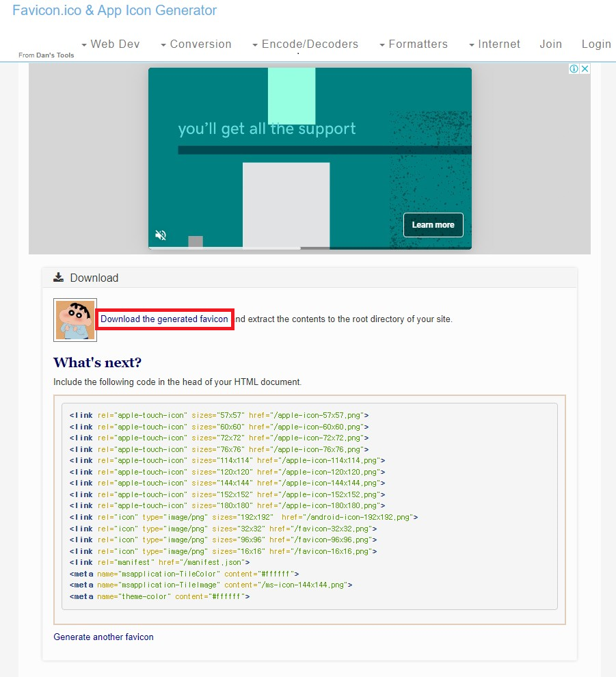Image resolution: width=616 pixels, height=677 pixels.
Task: Open the Dan's Tools link
Action: (55, 55)
